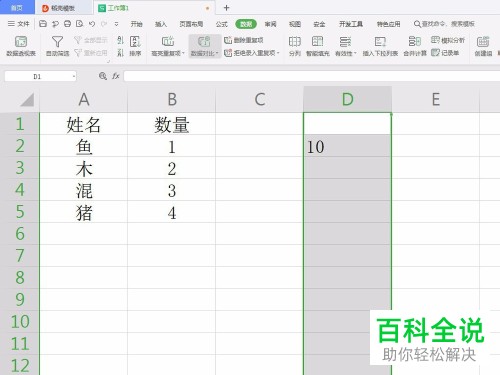This screenshot has height=375, width=500.
Task: Click the name box showing D1
Action: (x=37, y=76)
